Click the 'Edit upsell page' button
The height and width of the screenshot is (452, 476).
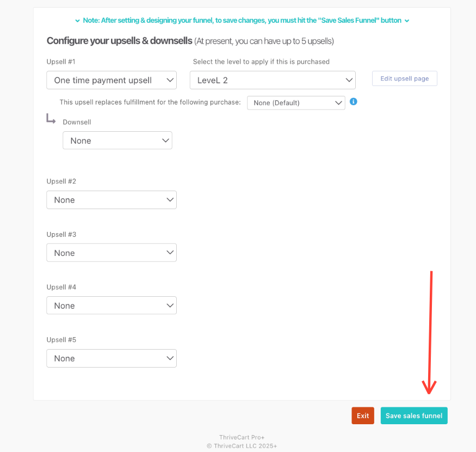404,78
